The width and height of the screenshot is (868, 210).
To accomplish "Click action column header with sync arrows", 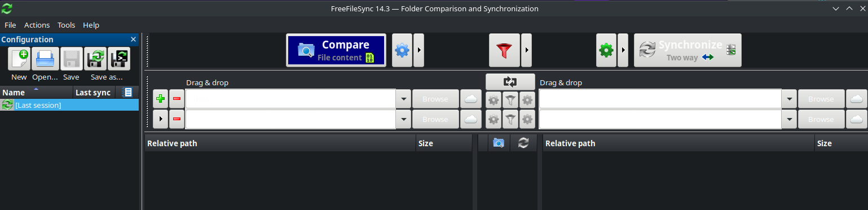I will click(523, 143).
